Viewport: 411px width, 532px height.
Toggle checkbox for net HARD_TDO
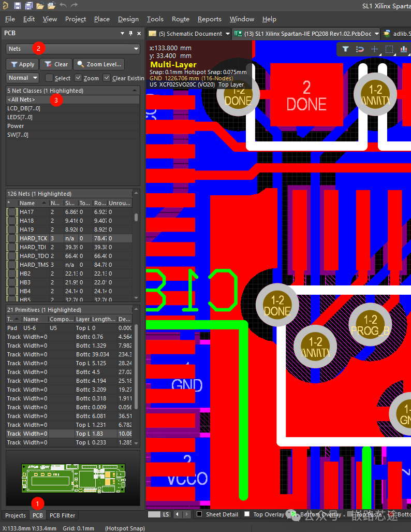tap(12, 256)
